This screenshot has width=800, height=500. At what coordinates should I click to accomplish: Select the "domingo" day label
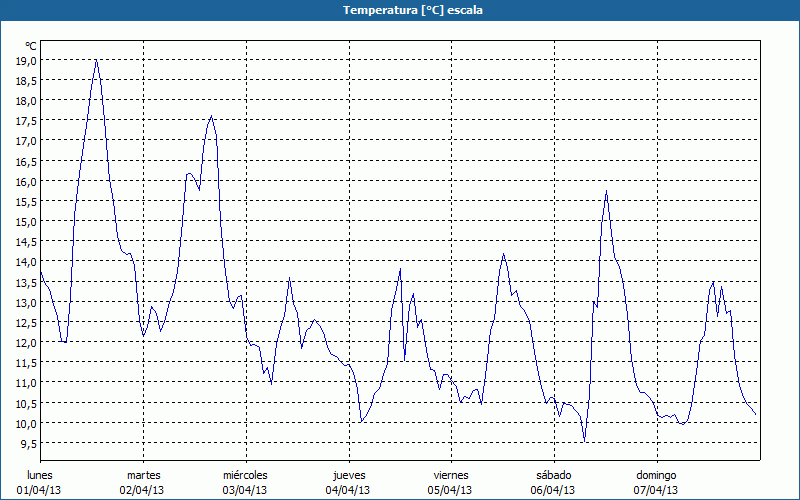click(x=656, y=474)
